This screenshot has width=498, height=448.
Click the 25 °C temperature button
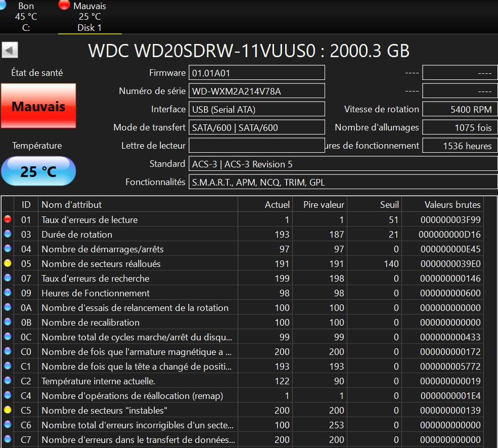click(38, 171)
